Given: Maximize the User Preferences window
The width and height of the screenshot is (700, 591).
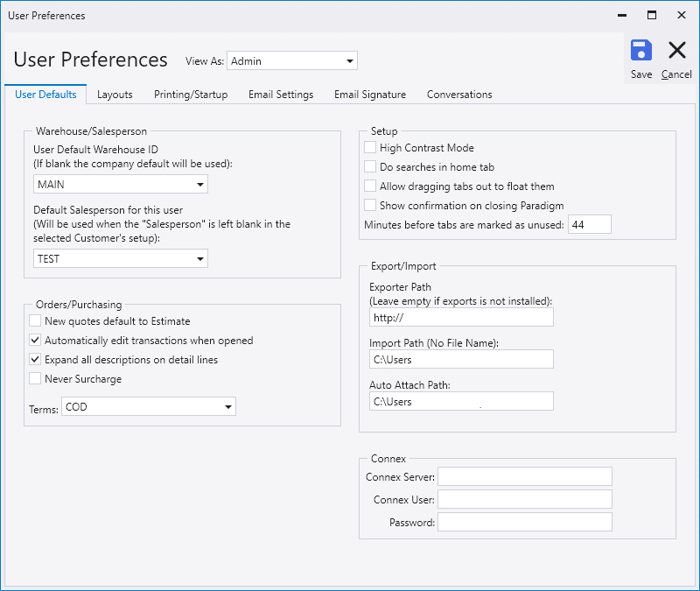Looking at the screenshot, I should tap(651, 15).
